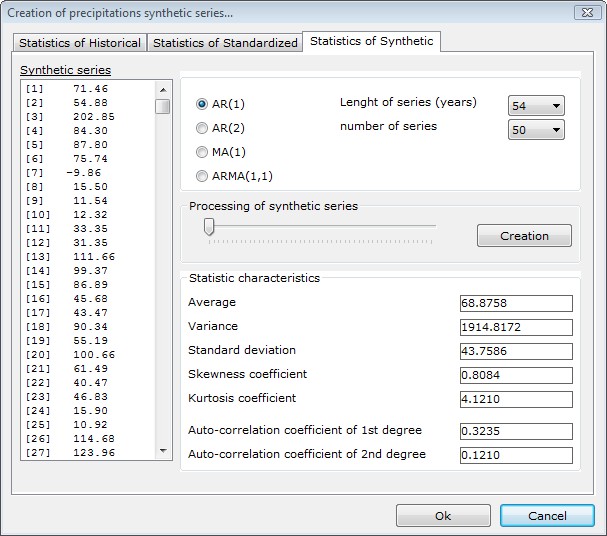Open the Statistics of Standardized tab
Screen dimensions: 607x536
(x=225, y=43)
